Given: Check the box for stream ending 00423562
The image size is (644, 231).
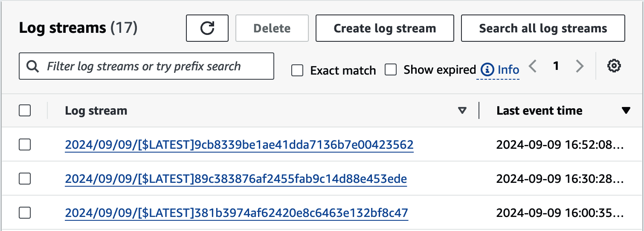Looking at the screenshot, I should 25,145.
